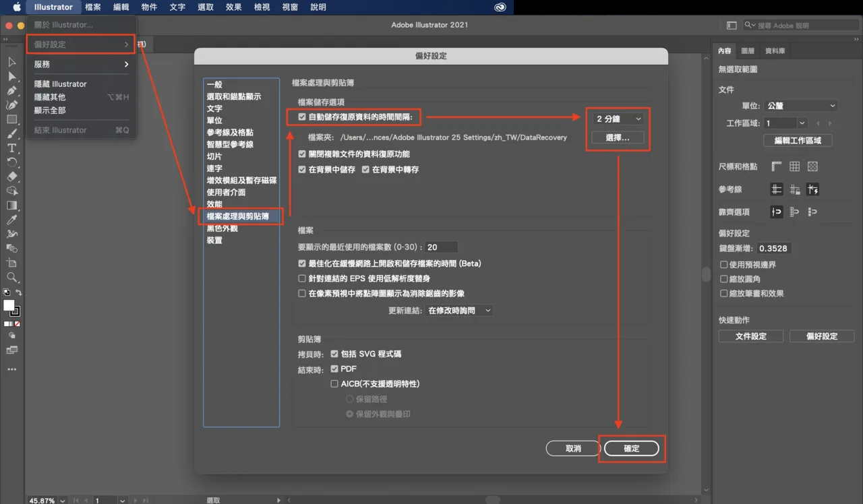Toggle grid icon in 尺標和格點 row
Viewport: 863px width, 504px height.
tap(794, 166)
